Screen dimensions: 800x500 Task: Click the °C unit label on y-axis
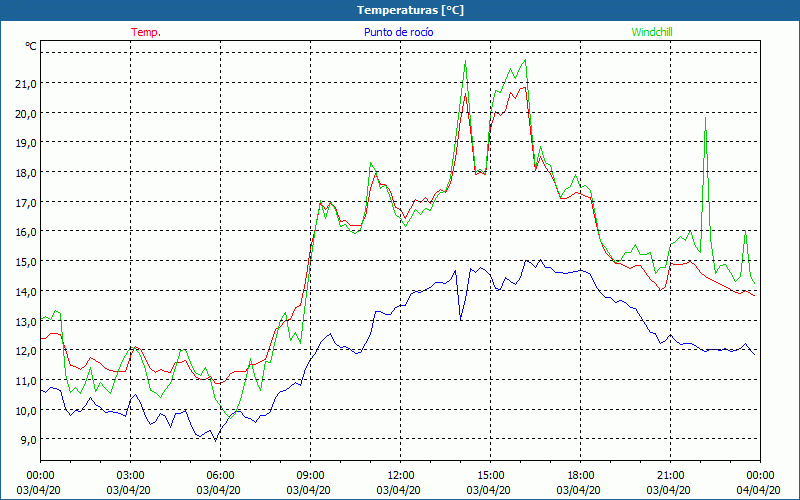tap(31, 46)
